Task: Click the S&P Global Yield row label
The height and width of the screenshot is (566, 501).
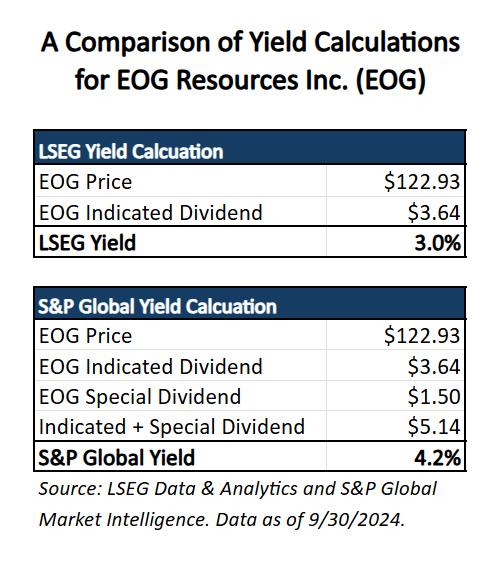Action: click(117, 457)
